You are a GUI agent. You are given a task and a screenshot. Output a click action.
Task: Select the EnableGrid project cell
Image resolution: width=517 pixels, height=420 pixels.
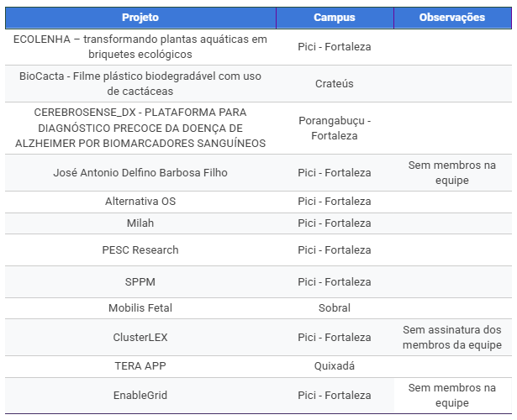(x=140, y=395)
